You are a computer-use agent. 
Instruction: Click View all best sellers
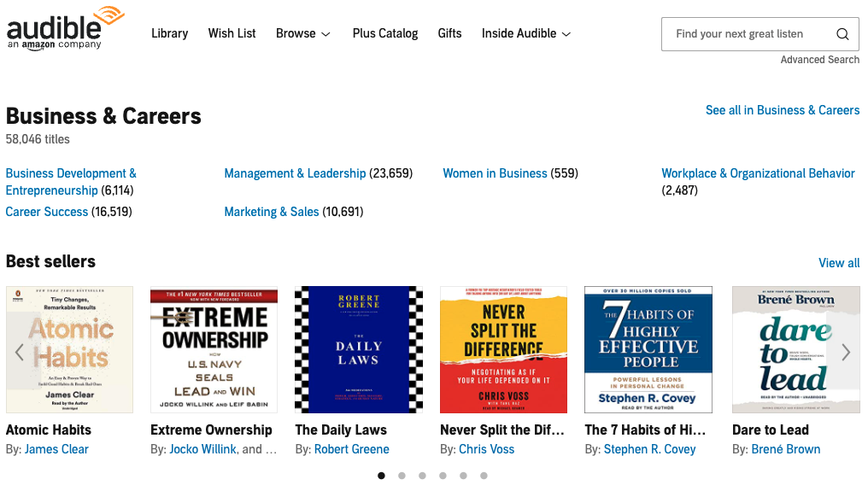click(x=838, y=263)
